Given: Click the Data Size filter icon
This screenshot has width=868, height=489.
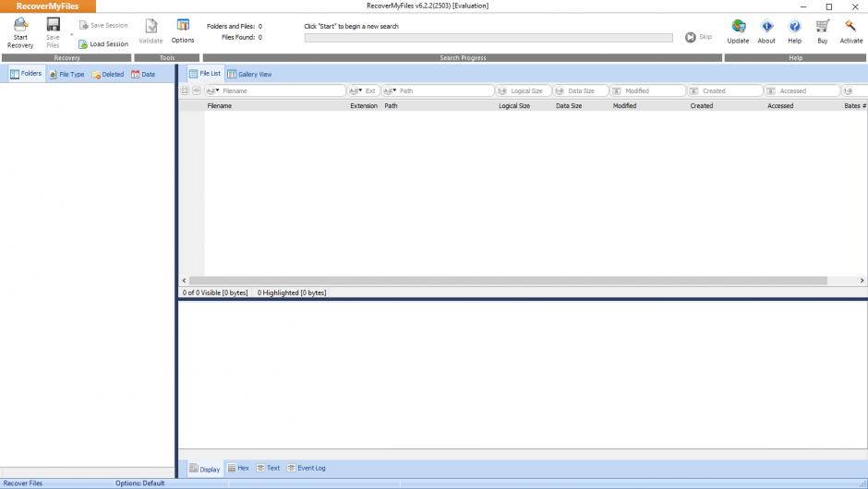Looking at the screenshot, I should point(560,90).
